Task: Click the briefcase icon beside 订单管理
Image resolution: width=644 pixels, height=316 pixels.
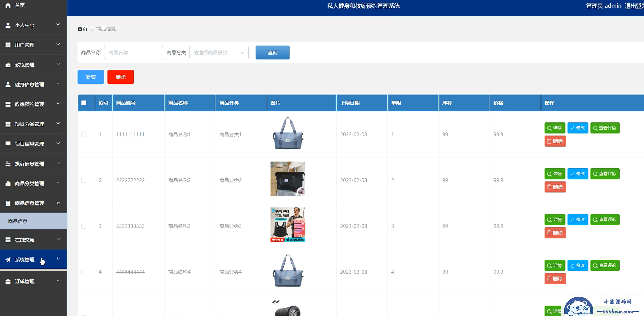Action: click(x=8, y=281)
